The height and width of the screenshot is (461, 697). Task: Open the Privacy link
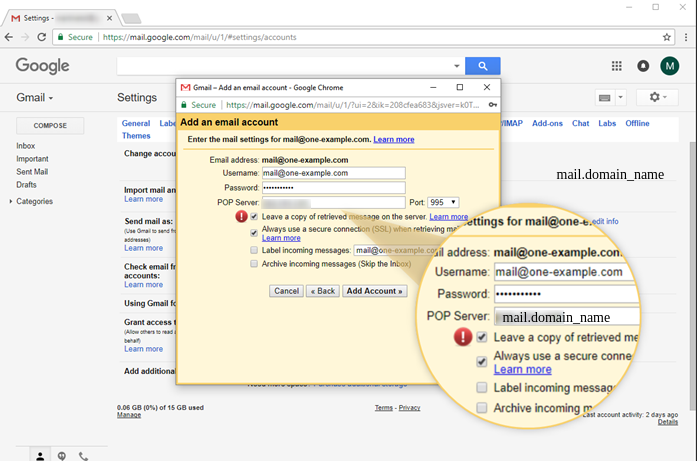coord(409,408)
